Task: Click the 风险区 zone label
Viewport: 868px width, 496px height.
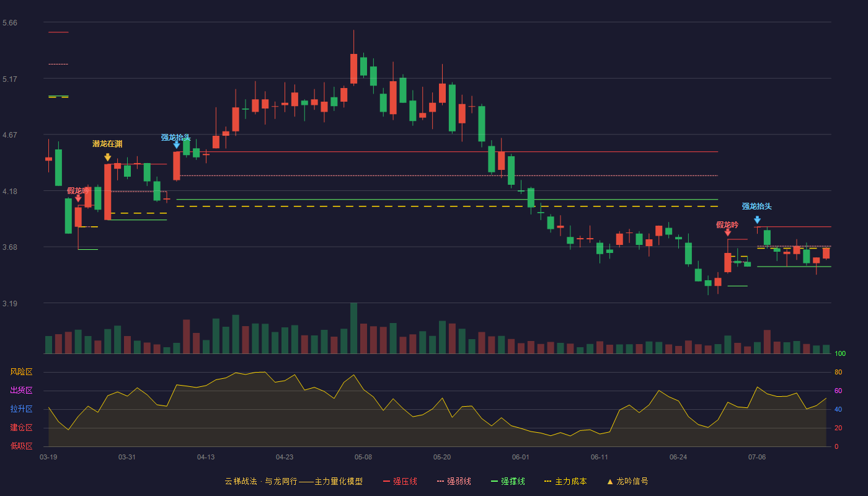Action: click(21, 372)
